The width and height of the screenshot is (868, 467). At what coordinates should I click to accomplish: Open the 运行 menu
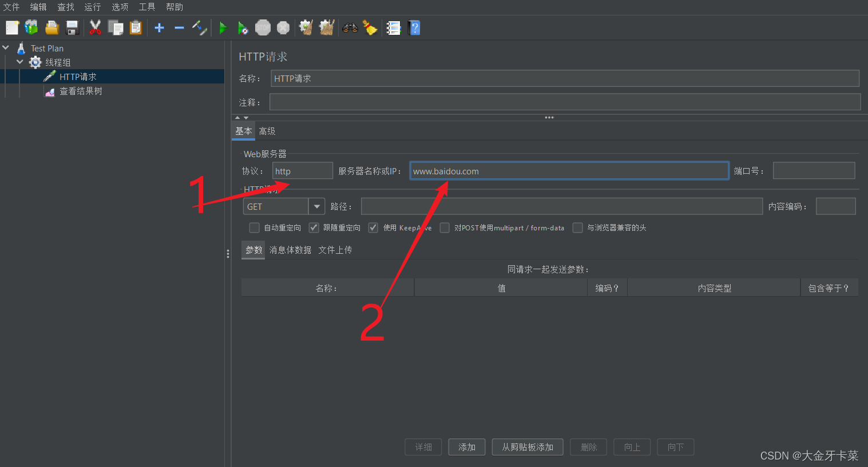(93, 7)
